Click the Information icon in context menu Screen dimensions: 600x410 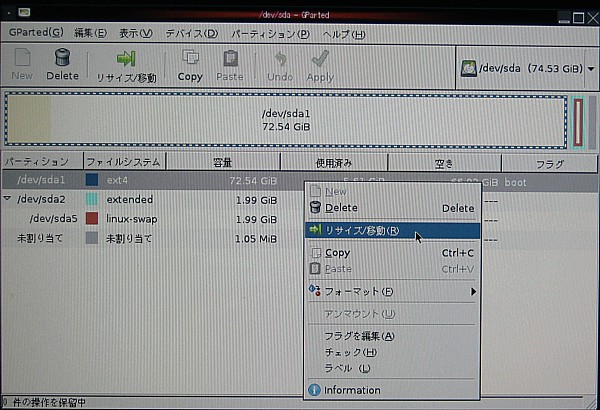click(x=314, y=390)
